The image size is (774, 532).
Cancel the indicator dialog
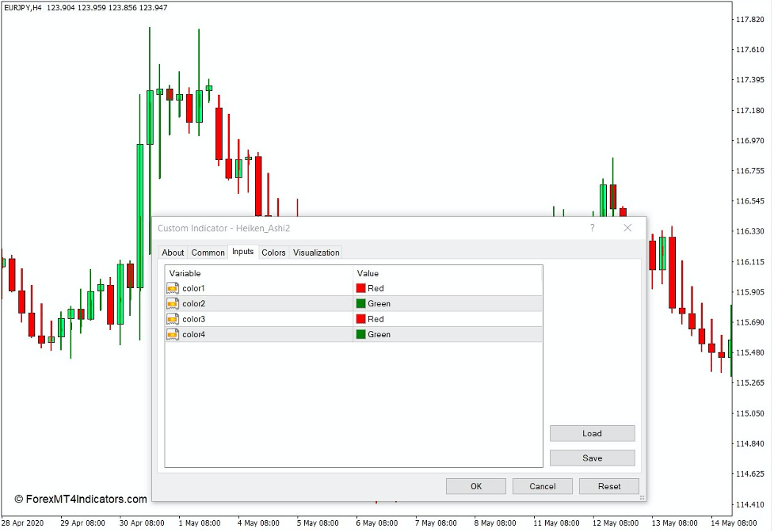click(x=542, y=486)
